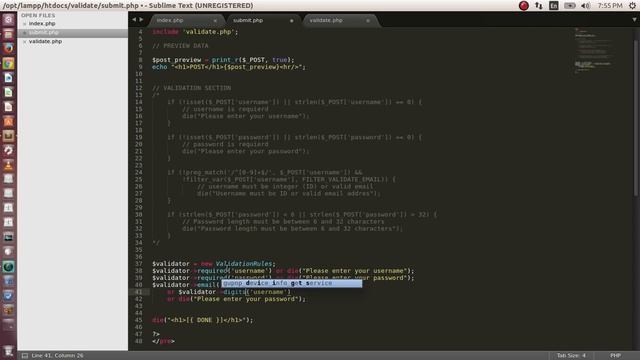Open LibreOffice Impress from the dock
Screen dimensions: 640x360
pos(8,107)
